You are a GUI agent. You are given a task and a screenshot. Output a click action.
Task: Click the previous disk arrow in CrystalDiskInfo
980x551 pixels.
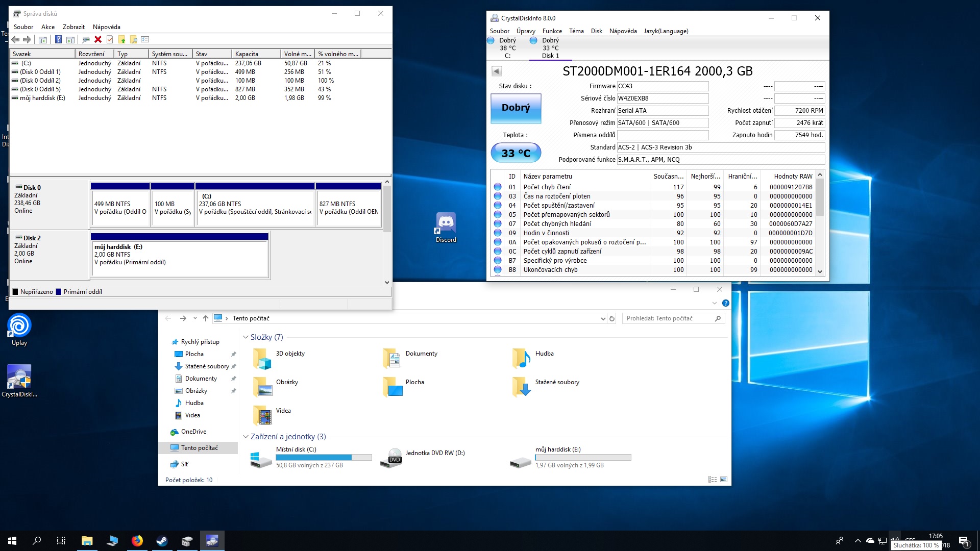click(x=497, y=71)
